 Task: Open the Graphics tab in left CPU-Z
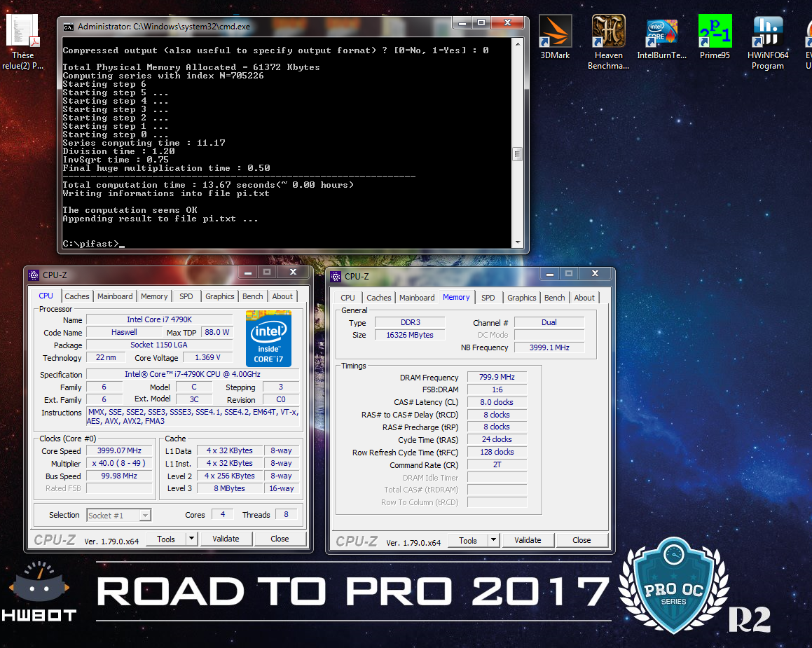pos(219,296)
